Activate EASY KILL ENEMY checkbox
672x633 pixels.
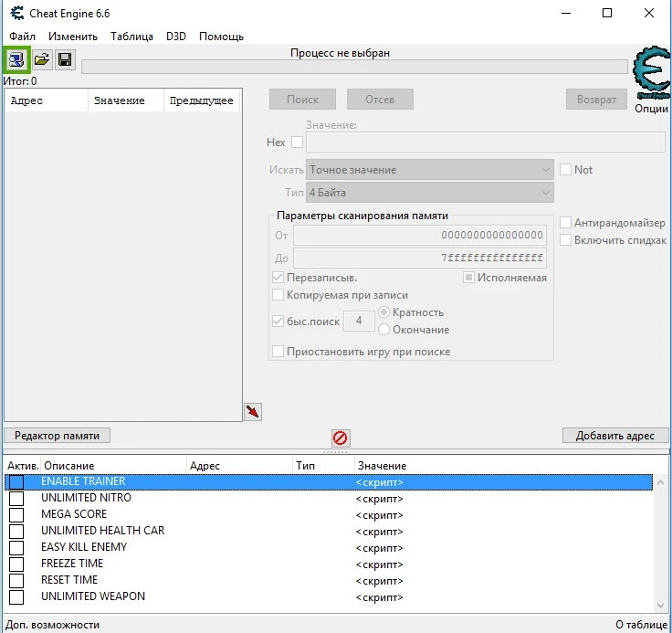point(16,548)
